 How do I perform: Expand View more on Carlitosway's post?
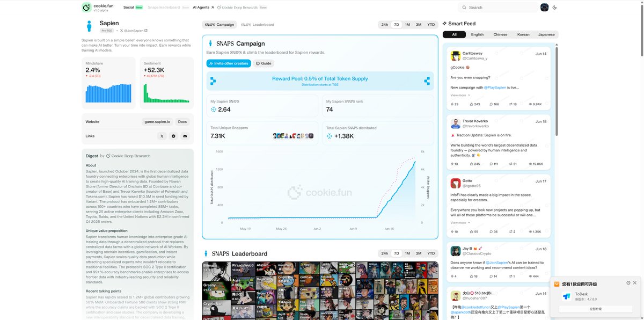460,95
